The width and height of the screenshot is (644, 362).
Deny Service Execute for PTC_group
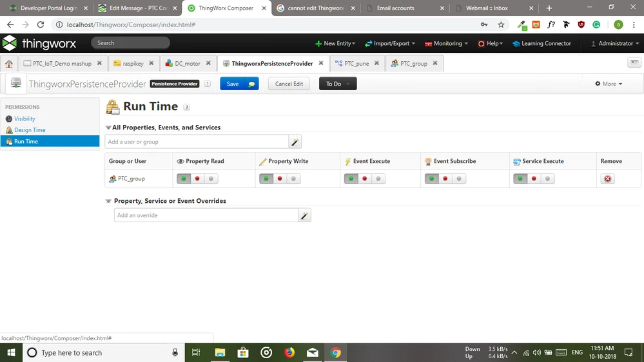pyautogui.click(x=534, y=179)
